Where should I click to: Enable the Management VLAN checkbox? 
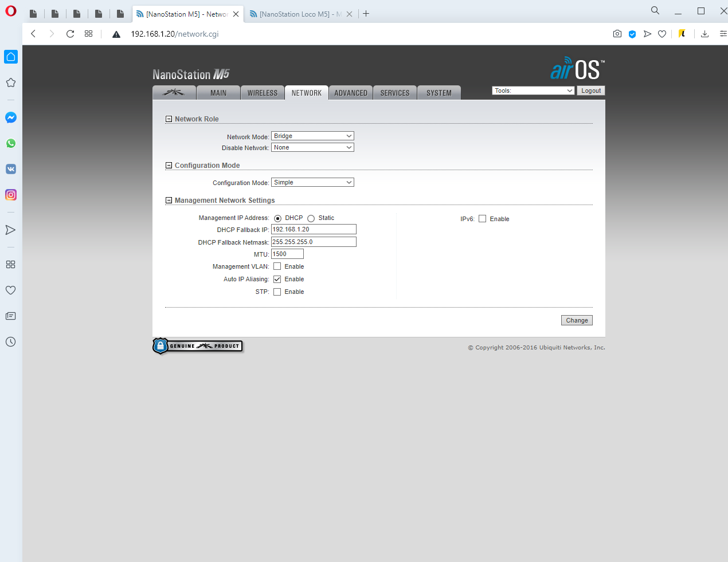(x=277, y=266)
